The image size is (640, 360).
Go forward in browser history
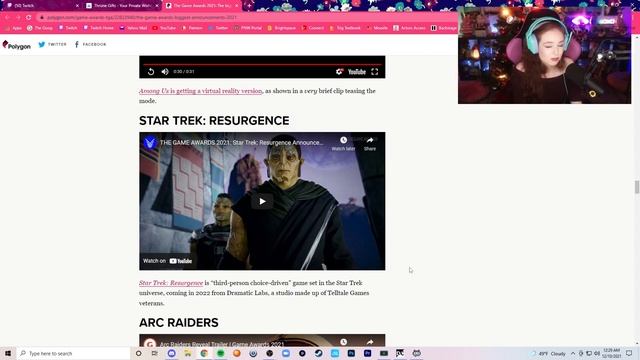click(18, 18)
